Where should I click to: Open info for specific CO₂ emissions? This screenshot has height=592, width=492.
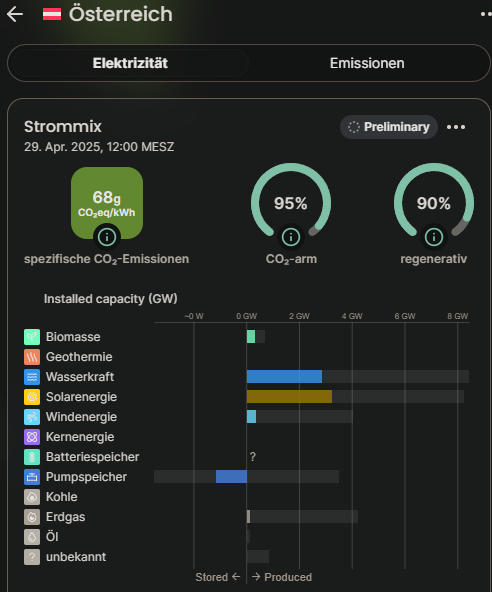[x=107, y=237]
